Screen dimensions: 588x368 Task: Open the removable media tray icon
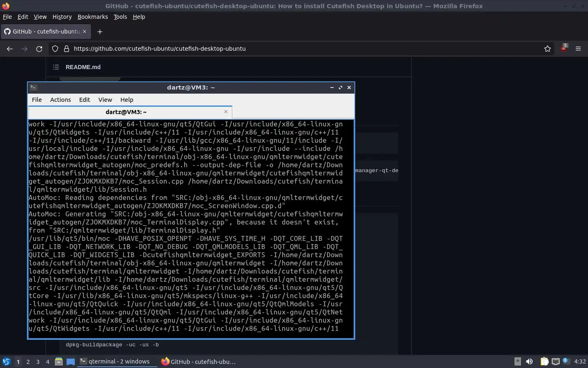[x=517, y=361]
